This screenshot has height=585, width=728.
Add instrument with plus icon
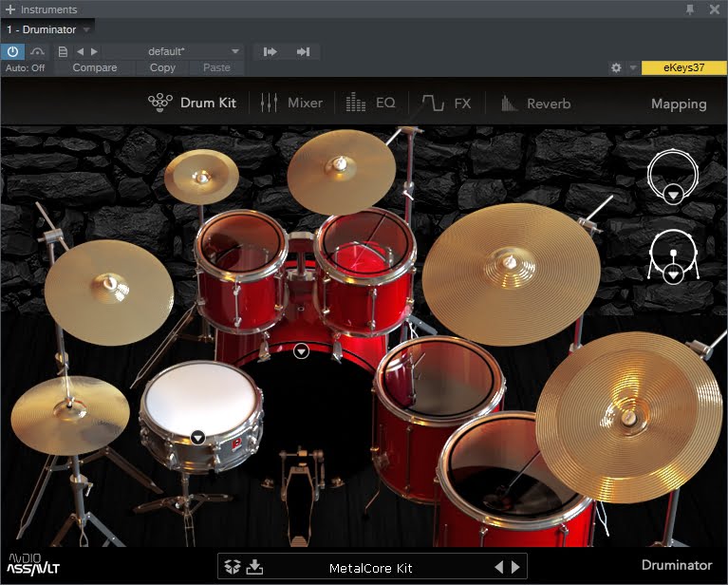point(10,9)
